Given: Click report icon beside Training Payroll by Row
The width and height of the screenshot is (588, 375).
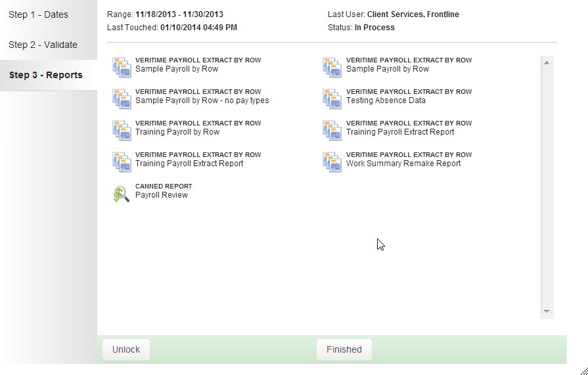Looking at the screenshot, I should (122, 131).
